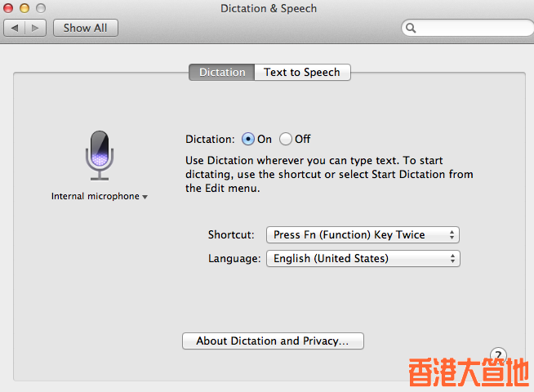
Task: Click the back navigation arrow
Action: pyautogui.click(x=15, y=28)
